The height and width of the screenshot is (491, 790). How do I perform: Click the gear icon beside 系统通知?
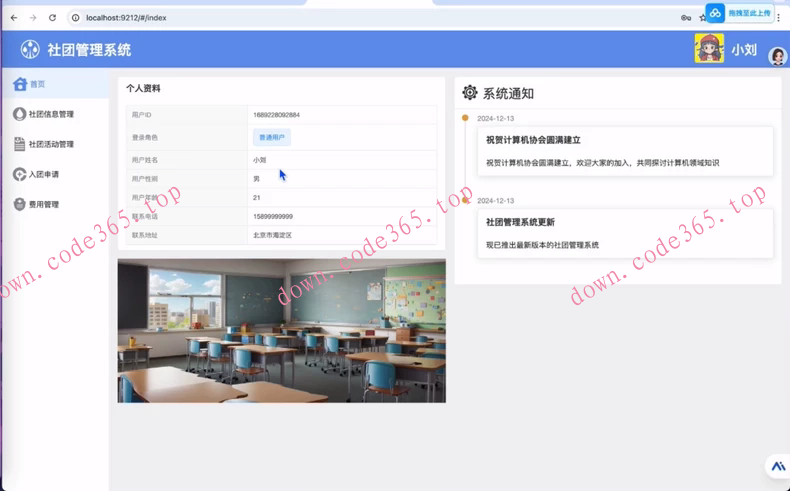(469, 93)
